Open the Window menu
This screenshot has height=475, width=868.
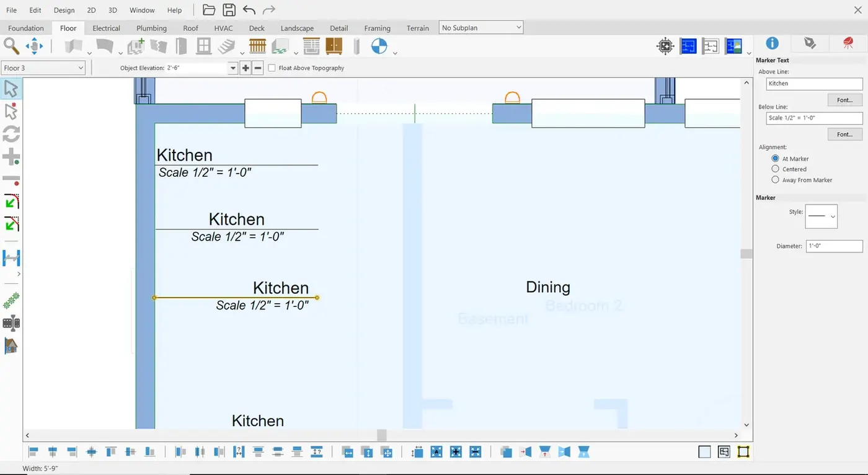[x=142, y=10]
